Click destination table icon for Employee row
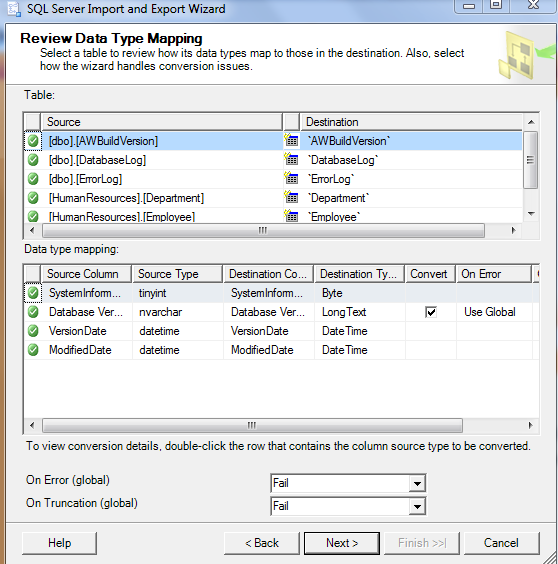This screenshot has height=564, width=558. tap(291, 216)
